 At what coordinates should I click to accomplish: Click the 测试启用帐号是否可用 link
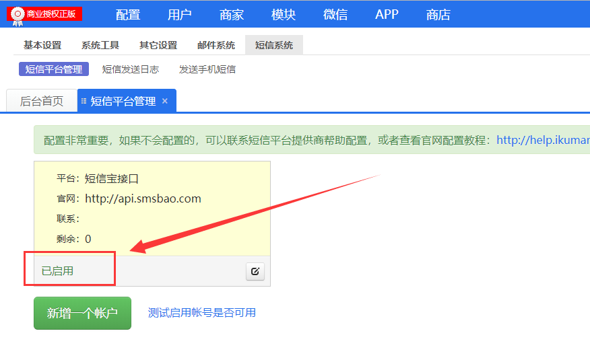tap(202, 312)
